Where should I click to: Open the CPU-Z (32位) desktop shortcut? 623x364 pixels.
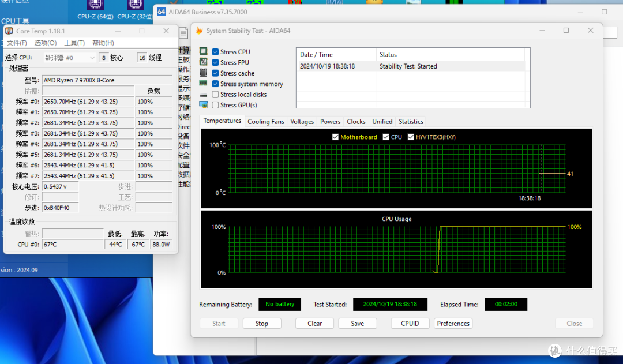click(x=135, y=10)
